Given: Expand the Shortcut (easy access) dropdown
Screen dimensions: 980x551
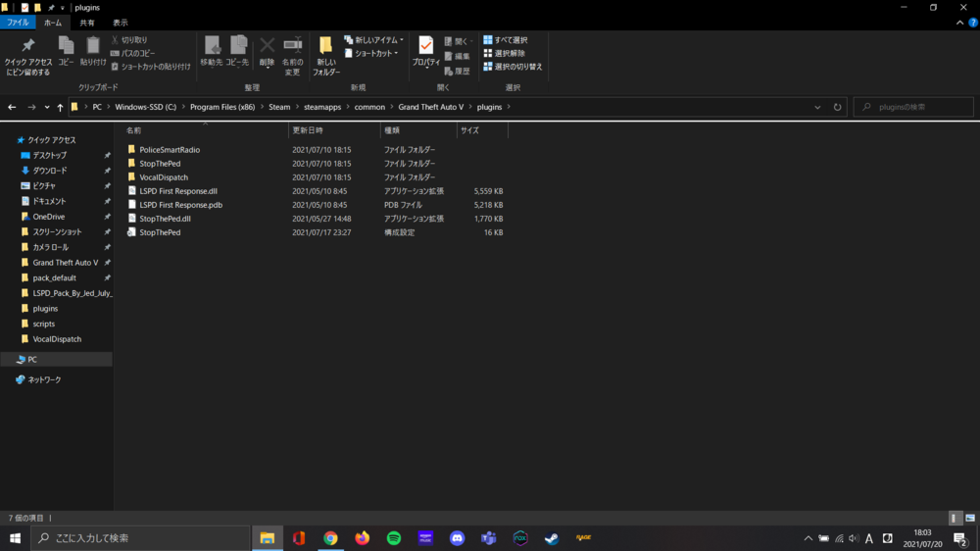Looking at the screenshot, I should tap(371, 53).
